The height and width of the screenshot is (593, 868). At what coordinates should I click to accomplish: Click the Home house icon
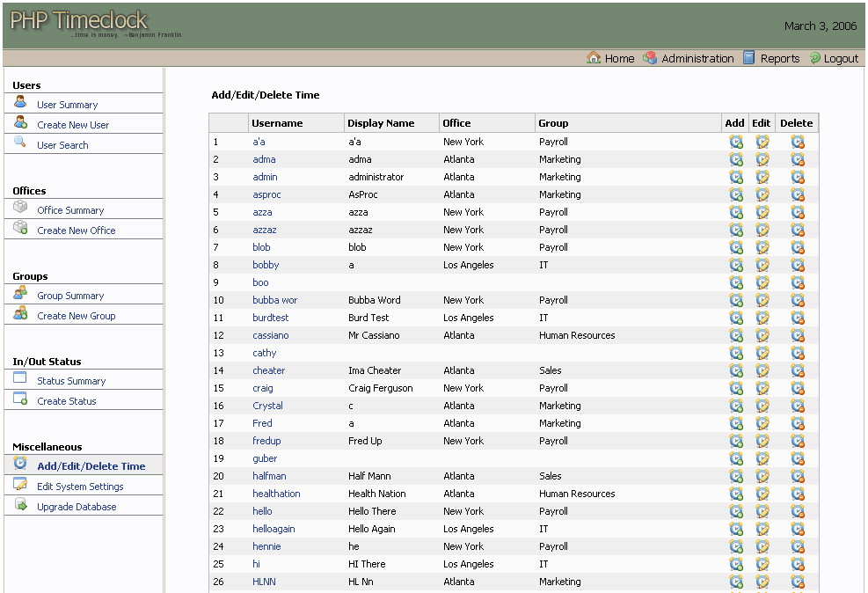(x=593, y=58)
